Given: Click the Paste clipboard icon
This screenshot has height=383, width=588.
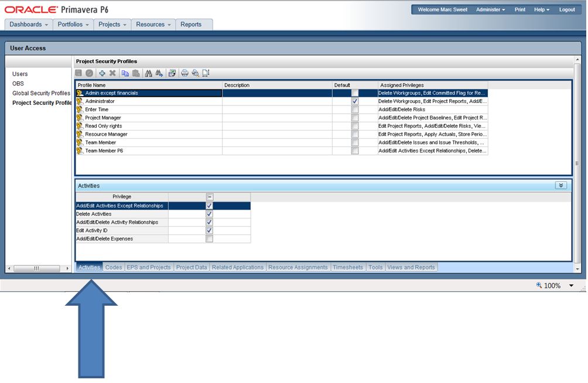Looking at the screenshot, I should [x=136, y=73].
